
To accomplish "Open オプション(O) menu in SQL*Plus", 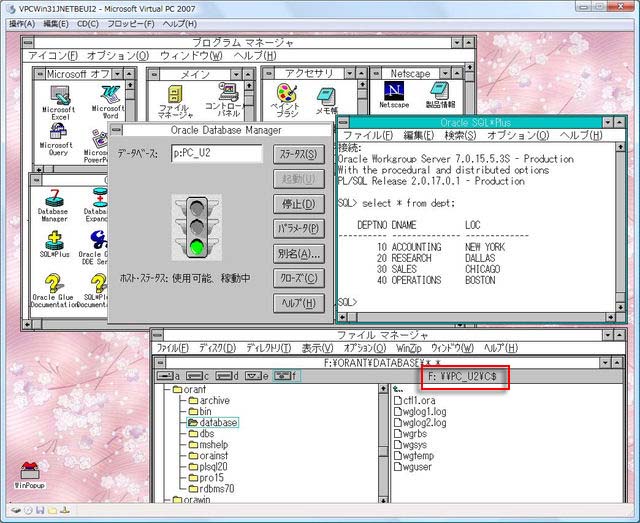I will 518,136.
